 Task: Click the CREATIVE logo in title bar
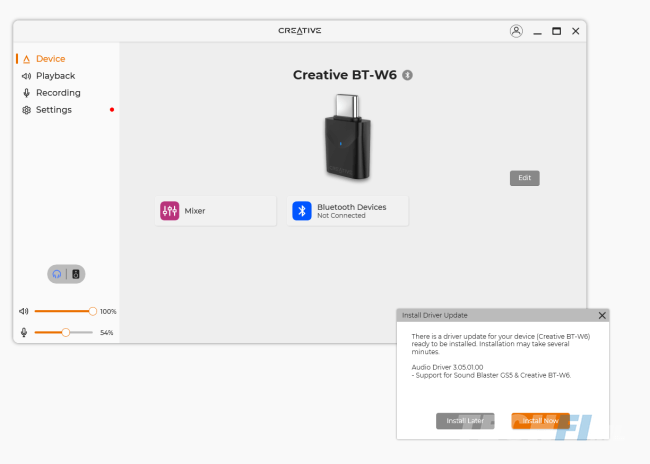pos(300,31)
